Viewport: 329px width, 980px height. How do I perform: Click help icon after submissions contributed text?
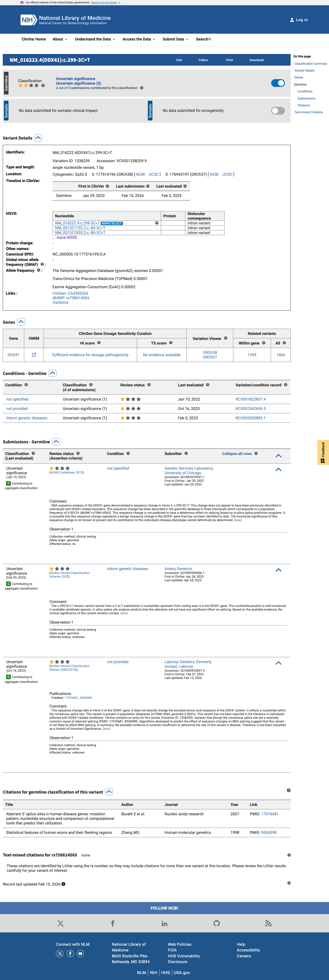click(x=142, y=88)
